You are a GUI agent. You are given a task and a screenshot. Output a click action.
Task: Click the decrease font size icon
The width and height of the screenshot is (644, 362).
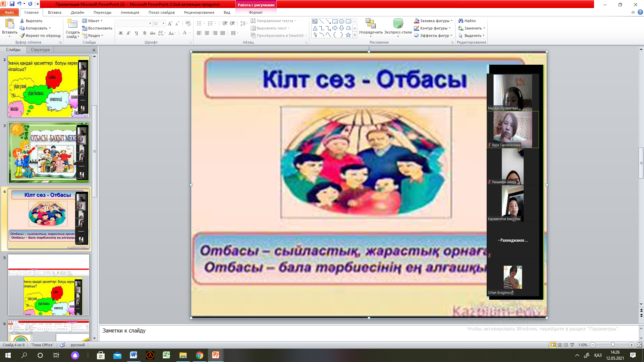tap(177, 23)
